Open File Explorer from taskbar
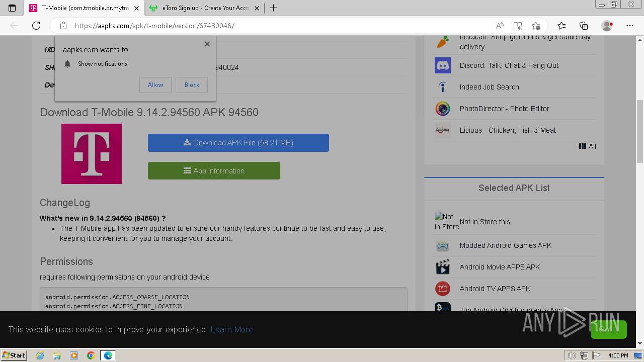 coord(57,355)
